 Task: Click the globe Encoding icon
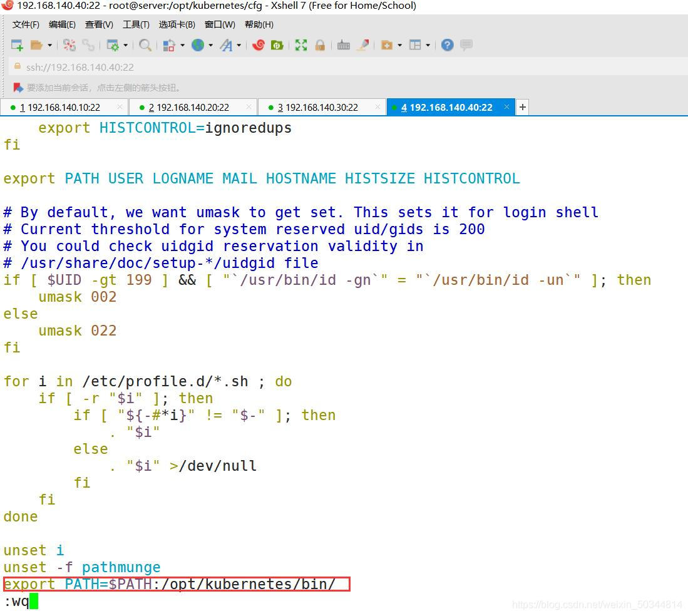click(198, 44)
